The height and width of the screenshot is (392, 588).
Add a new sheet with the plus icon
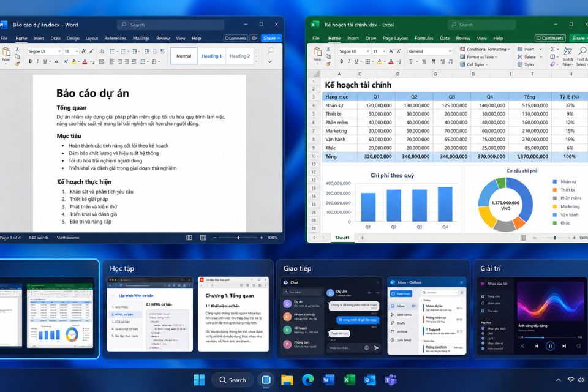[x=362, y=238]
